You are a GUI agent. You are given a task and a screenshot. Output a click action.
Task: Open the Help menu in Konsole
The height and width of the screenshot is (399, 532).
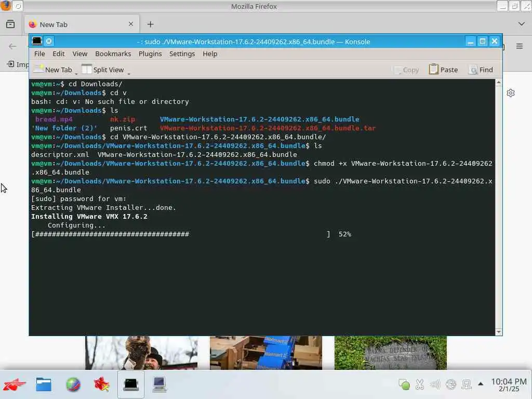pos(210,54)
